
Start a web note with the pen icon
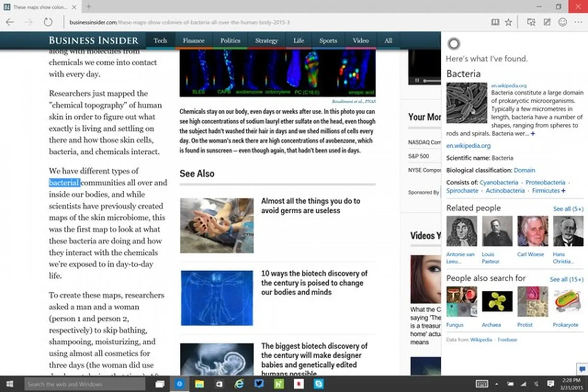point(547,22)
